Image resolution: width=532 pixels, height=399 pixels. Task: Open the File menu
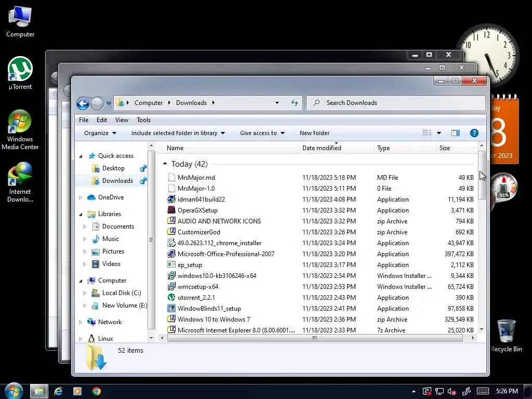(x=84, y=120)
